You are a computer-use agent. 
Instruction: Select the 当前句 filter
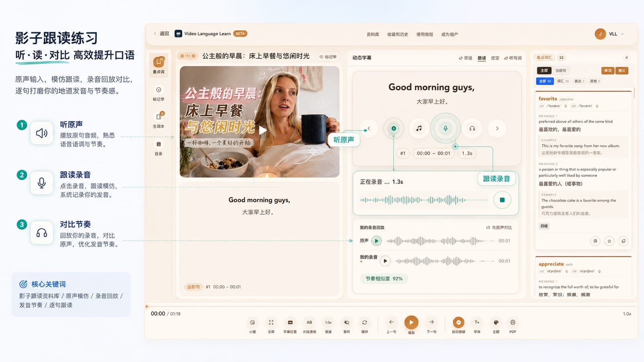(x=561, y=70)
